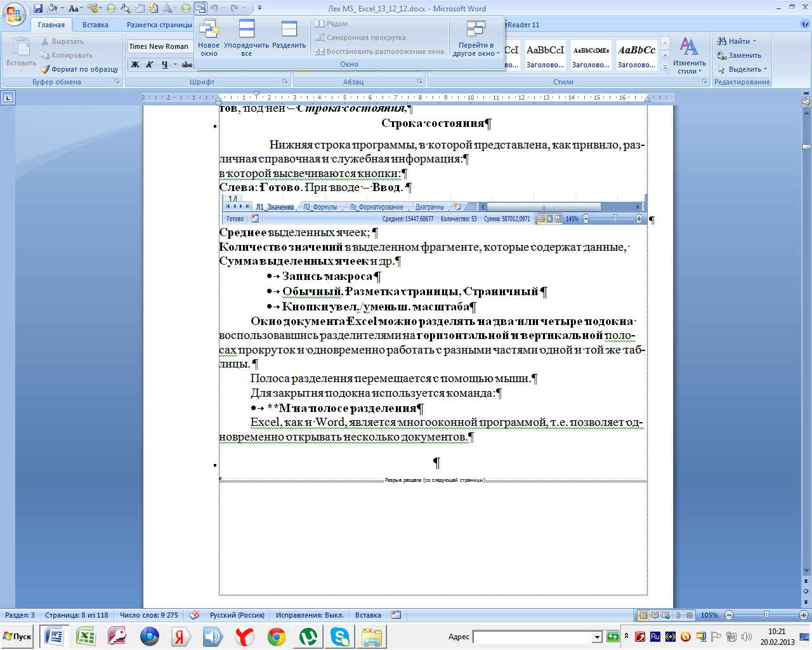
Task: Open the Абзац paragraph dialog launcher
Action: point(420,82)
